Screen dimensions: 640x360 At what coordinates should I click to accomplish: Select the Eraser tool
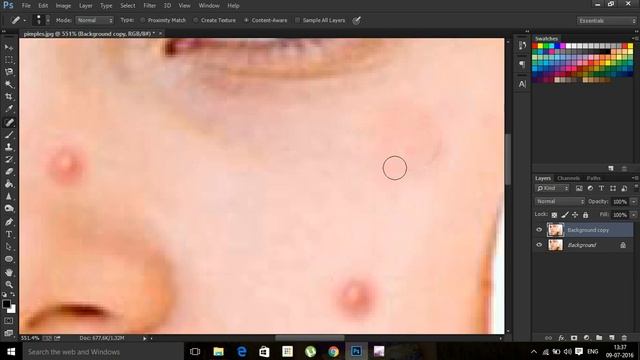tap(9, 171)
